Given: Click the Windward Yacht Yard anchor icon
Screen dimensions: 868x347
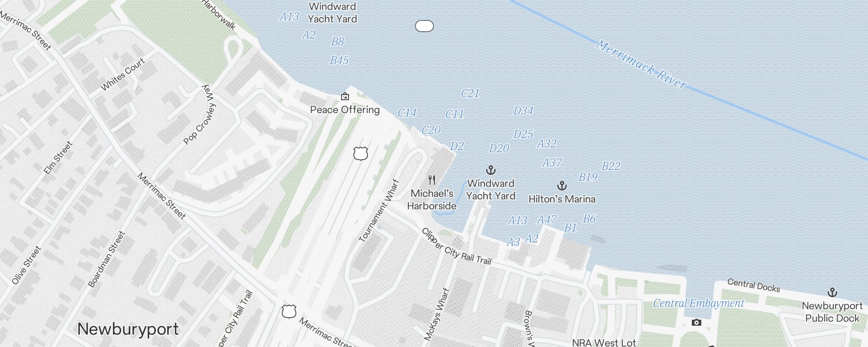Looking at the screenshot, I should 490,170.
